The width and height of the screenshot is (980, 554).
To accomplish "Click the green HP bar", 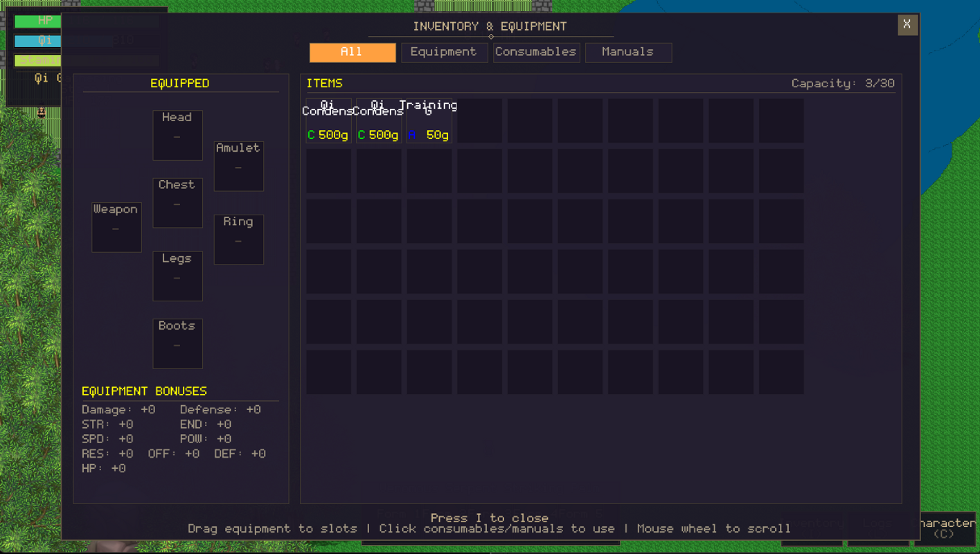I will click(38, 21).
